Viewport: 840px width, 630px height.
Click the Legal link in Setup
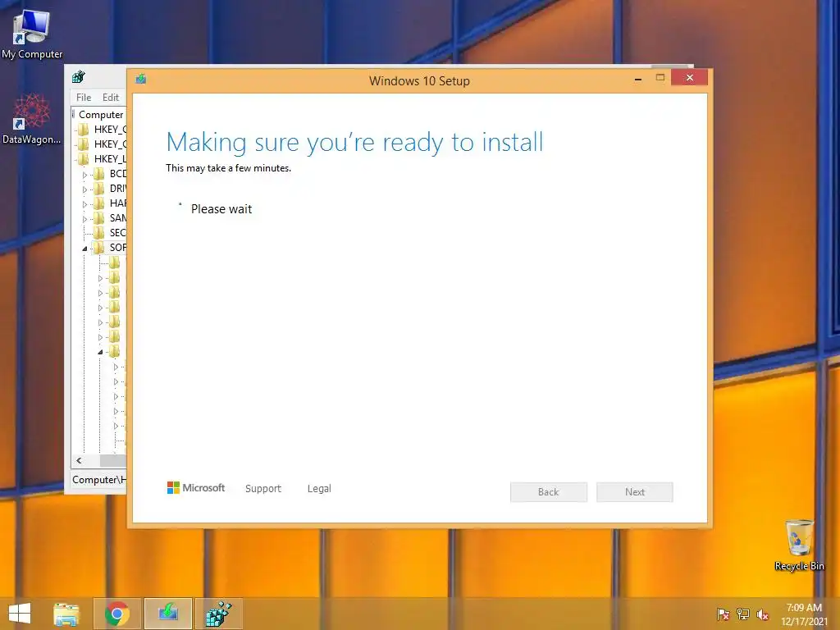click(x=319, y=489)
